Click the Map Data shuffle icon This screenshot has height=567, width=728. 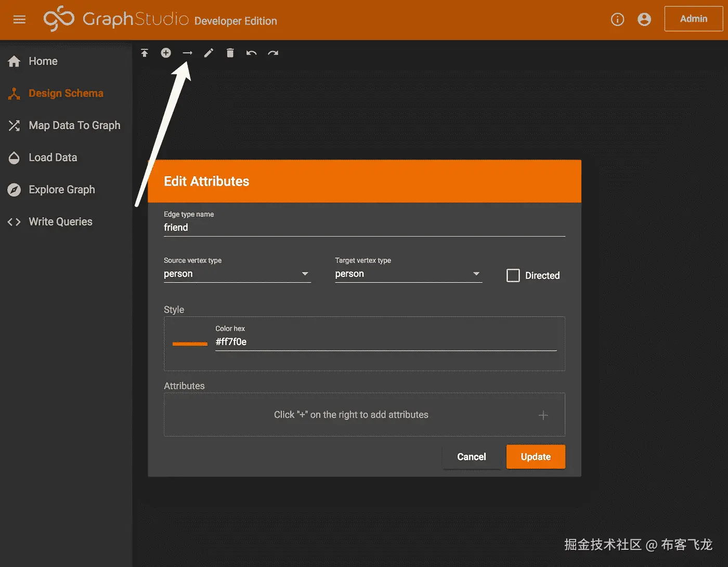[x=14, y=126]
